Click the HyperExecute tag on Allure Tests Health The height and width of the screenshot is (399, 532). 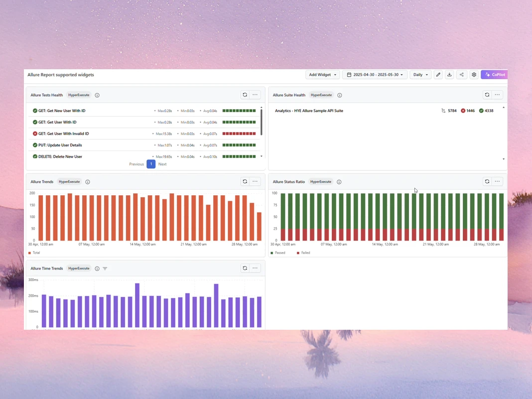click(x=79, y=95)
